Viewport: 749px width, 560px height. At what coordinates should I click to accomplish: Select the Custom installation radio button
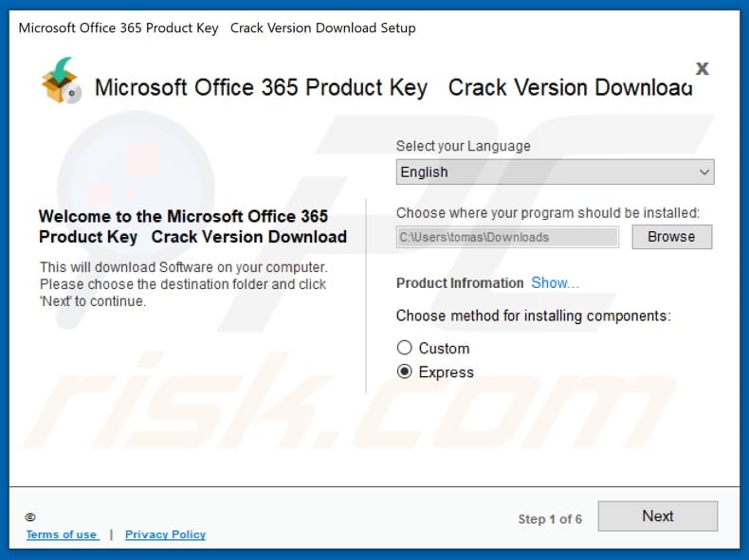[x=405, y=348]
